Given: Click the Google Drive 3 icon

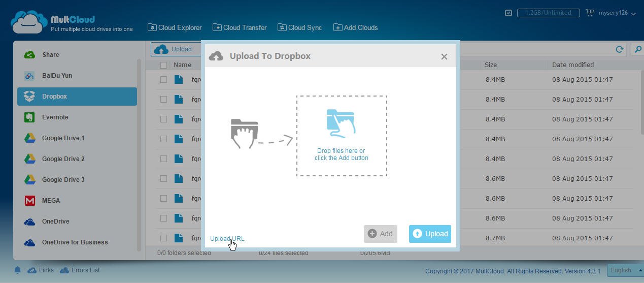Looking at the screenshot, I should (x=29, y=180).
